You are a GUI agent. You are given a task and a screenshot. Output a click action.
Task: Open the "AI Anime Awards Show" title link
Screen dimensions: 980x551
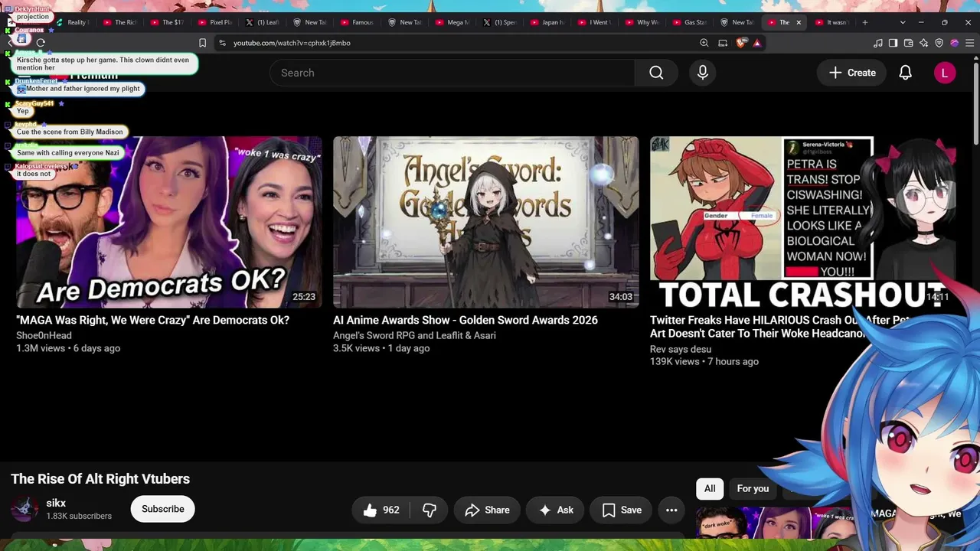point(465,320)
